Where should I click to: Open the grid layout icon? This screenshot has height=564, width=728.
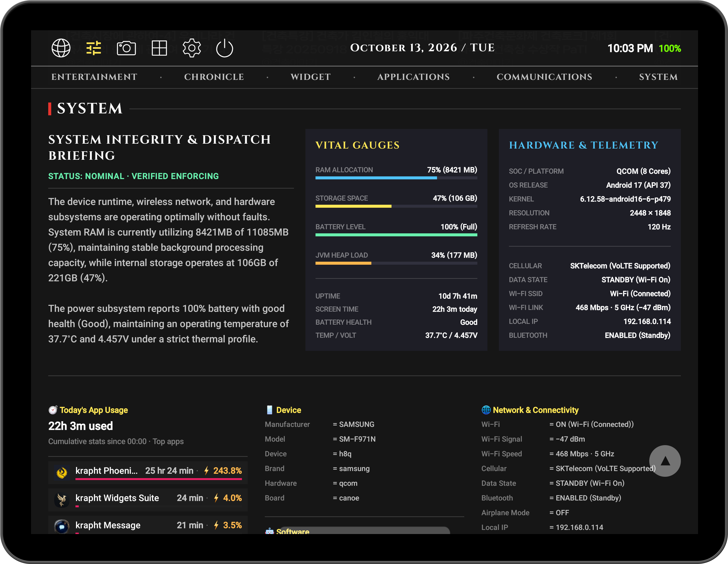159,48
